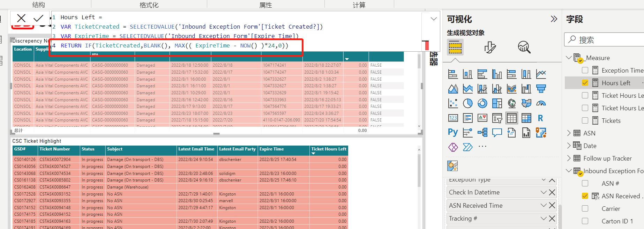The height and width of the screenshot is (229, 644).
Task: Open the Analytics magnifier tab
Action: pos(524,47)
